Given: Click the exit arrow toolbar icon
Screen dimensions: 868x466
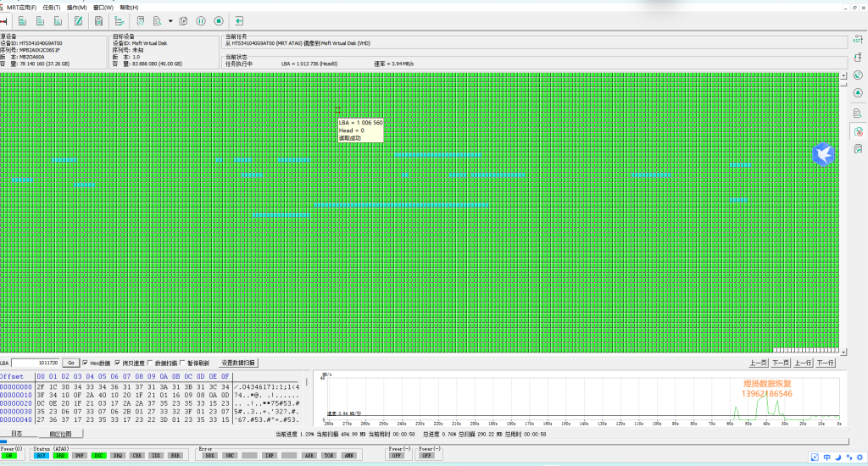Looking at the screenshot, I should [239, 21].
